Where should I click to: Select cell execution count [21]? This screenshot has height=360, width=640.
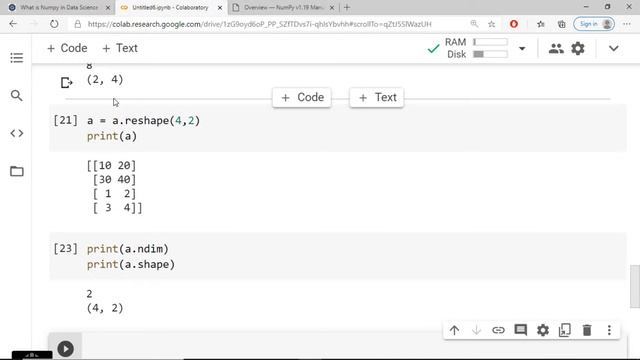tap(65, 121)
